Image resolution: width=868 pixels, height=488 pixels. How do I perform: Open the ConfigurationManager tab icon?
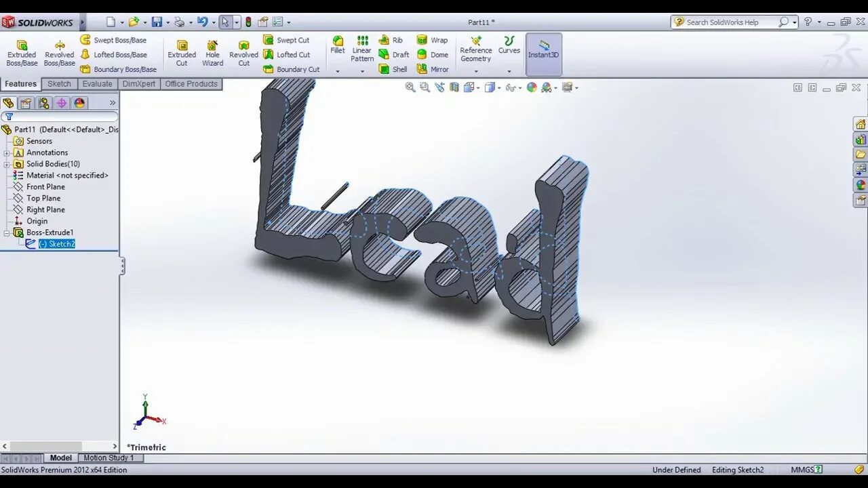[x=43, y=103]
